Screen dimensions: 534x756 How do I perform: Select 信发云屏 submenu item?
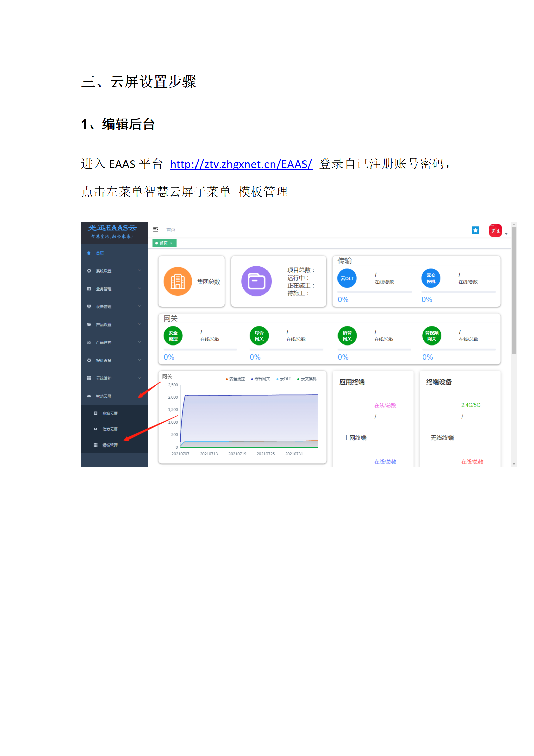(114, 429)
